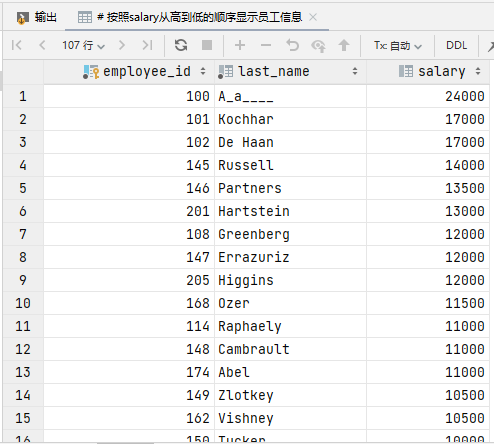The image size is (494, 444).
Task: Select the cell 'Zlotkey'
Action: pyautogui.click(x=290, y=395)
